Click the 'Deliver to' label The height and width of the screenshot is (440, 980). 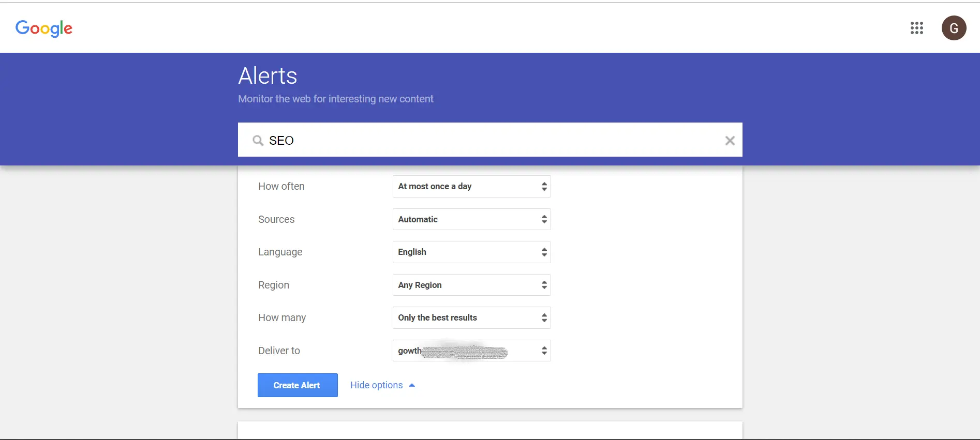pos(279,351)
